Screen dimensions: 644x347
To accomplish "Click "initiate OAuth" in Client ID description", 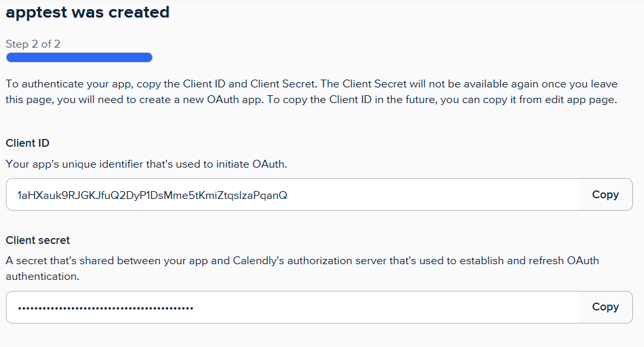I will 251,164.
